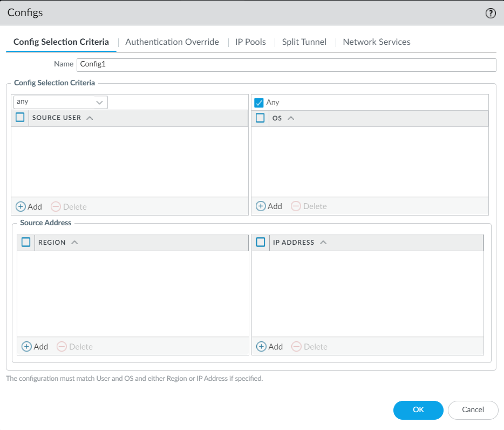Click Add under the Region list
504x430 pixels.
coord(35,347)
